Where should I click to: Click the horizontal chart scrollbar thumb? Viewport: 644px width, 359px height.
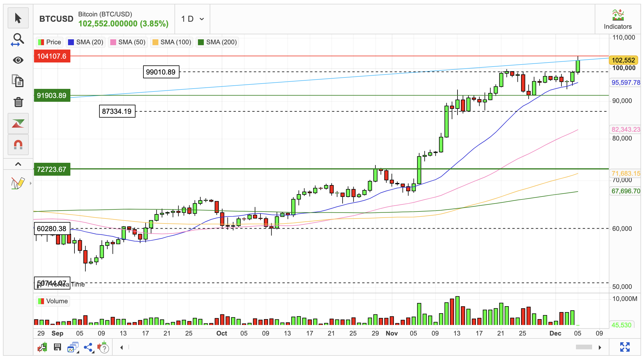coord(584,347)
